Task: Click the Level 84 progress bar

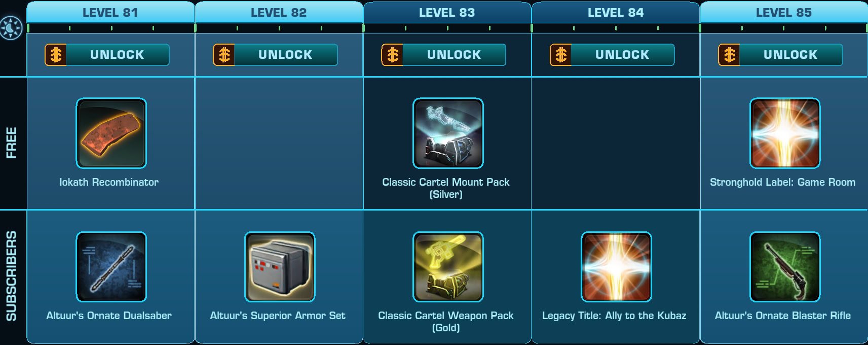Action: tap(616, 28)
